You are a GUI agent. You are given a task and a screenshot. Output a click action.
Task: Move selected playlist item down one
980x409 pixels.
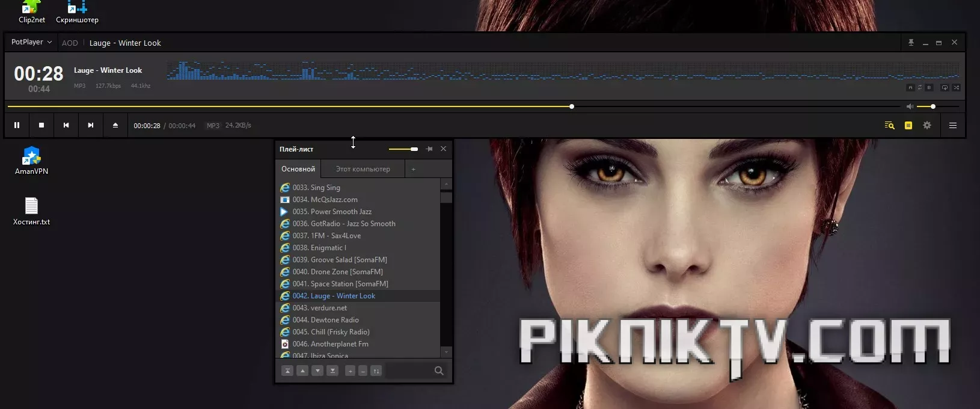click(317, 371)
